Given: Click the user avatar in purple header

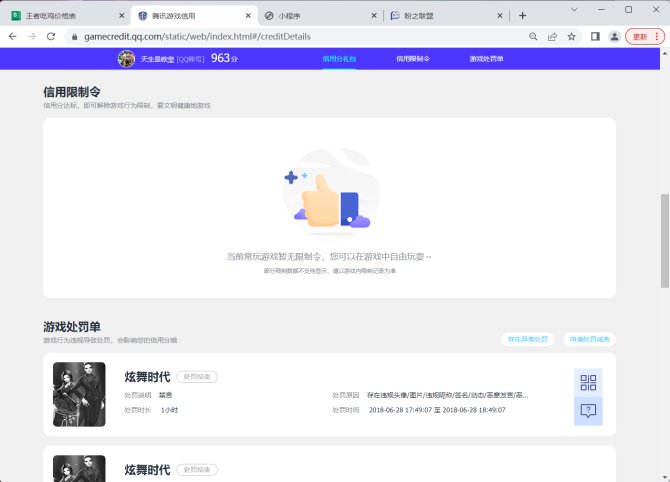Looking at the screenshot, I should (126, 59).
